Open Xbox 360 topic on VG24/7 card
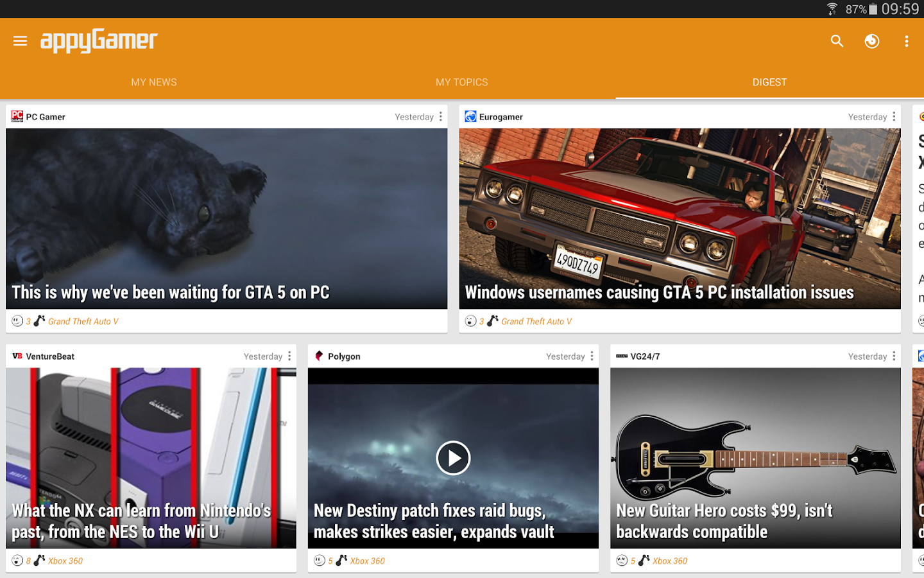The image size is (924, 578). 670,561
